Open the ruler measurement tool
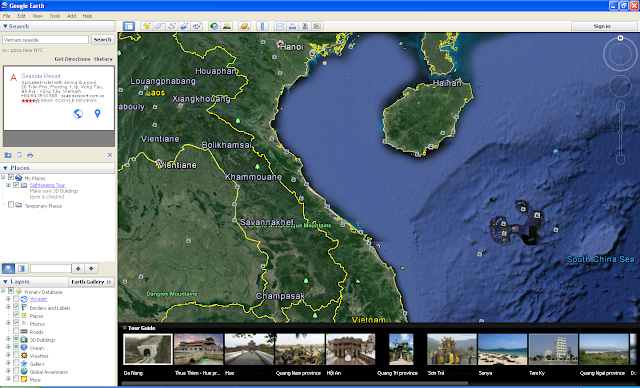 (262, 26)
